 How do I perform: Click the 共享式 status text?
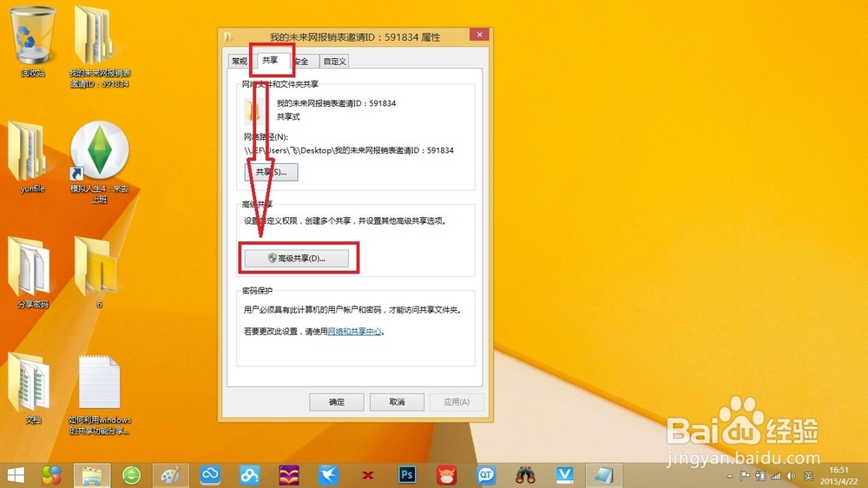[x=288, y=117]
